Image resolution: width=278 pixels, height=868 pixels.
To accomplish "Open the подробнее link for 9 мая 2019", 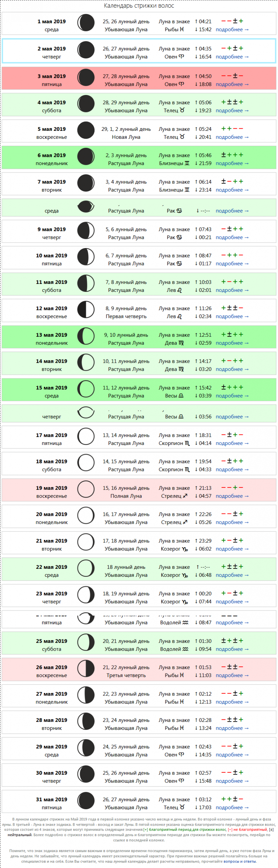I will click(x=232, y=237).
